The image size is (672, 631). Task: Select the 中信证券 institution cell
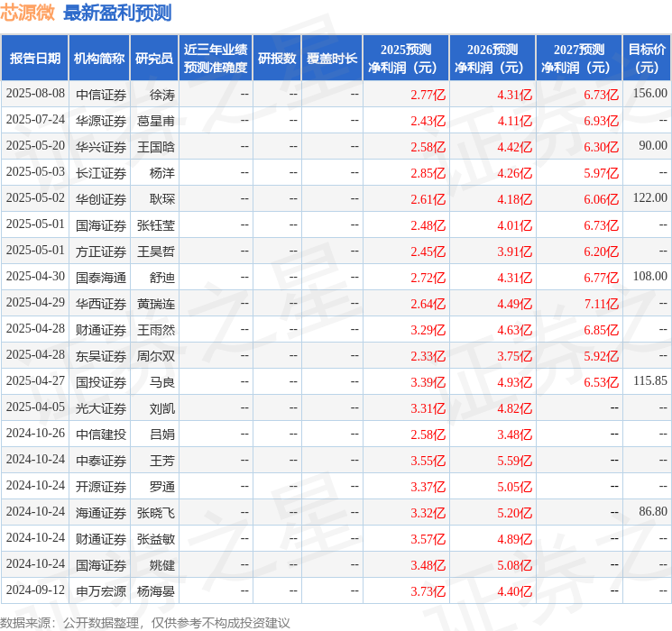[101, 95]
